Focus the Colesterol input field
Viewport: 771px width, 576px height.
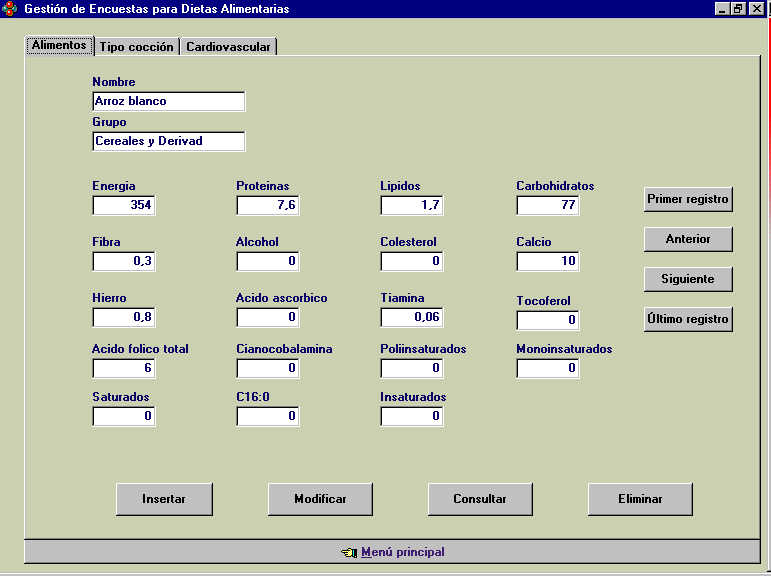coord(412,261)
